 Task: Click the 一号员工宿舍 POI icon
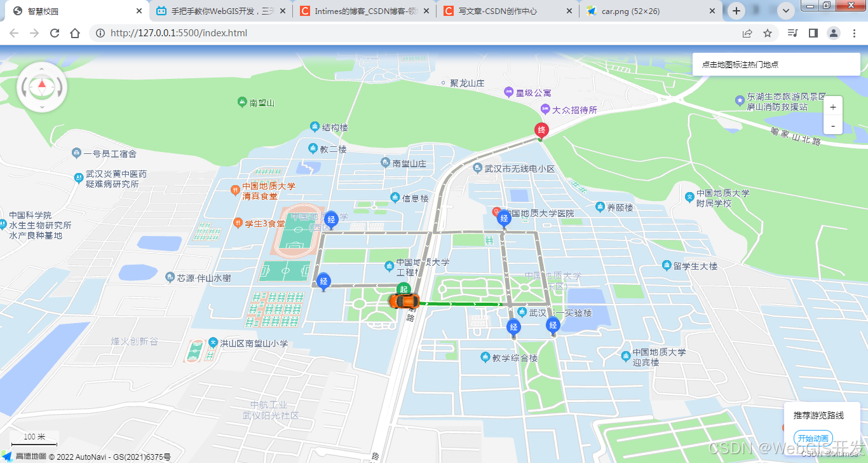[x=77, y=153]
